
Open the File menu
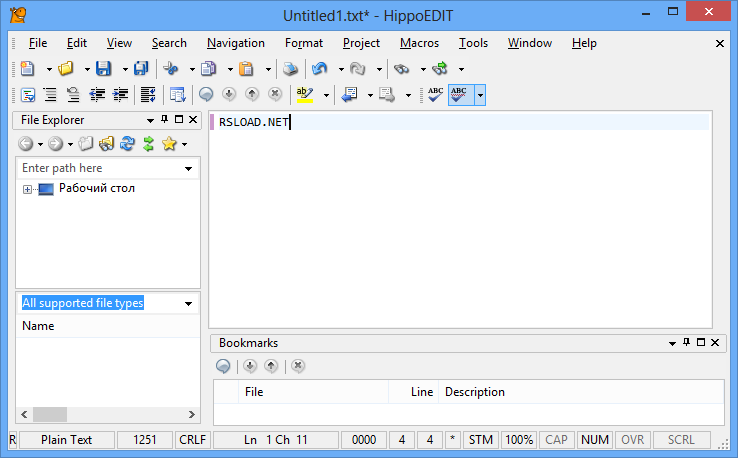38,43
